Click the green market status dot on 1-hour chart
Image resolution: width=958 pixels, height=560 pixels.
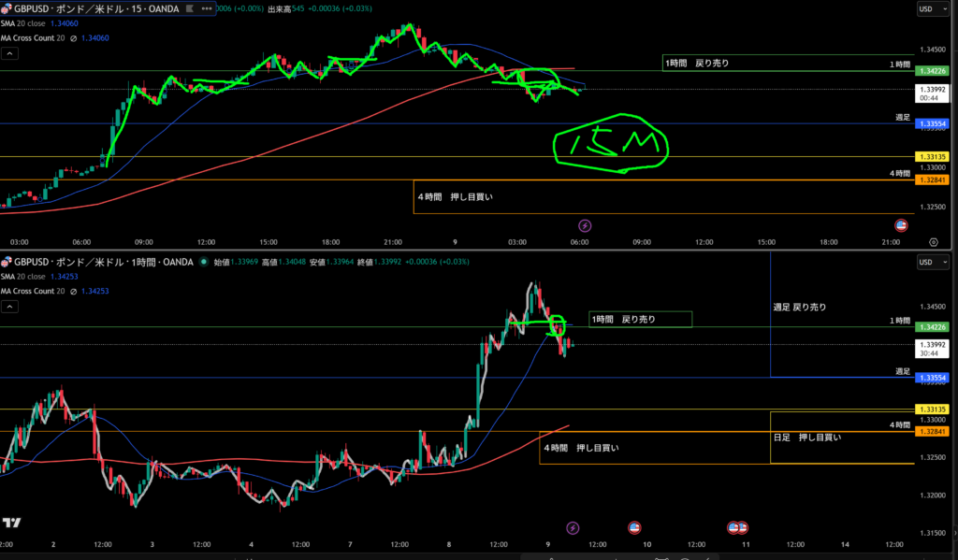[x=205, y=264]
